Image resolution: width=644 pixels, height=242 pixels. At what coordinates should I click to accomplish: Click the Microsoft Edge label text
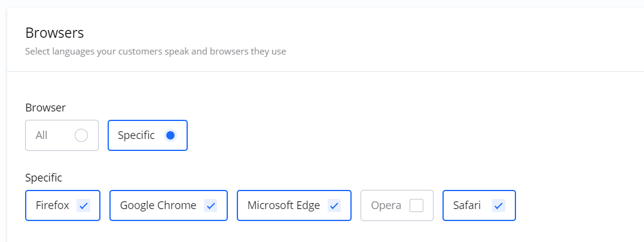[x=283, y=205]
